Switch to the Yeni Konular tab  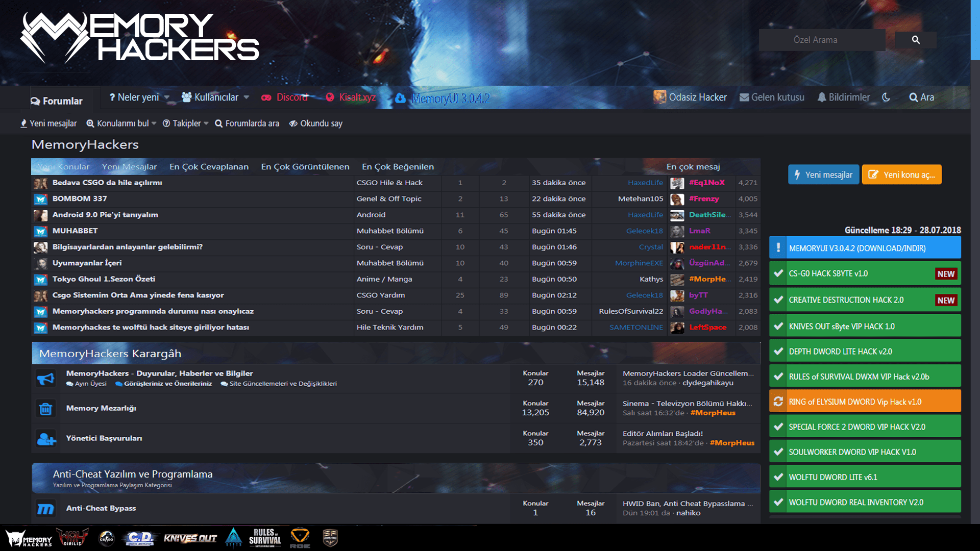click(x=63, y=167)
